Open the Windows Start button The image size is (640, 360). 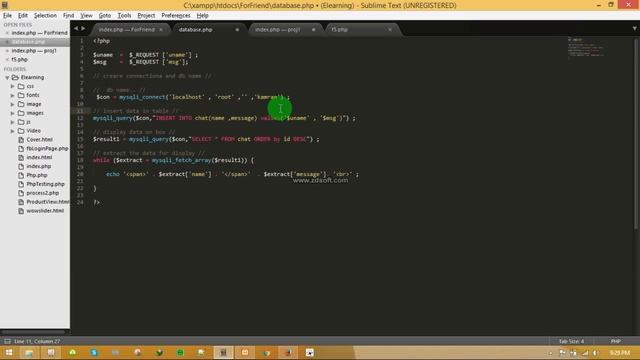tap(9, 353)
